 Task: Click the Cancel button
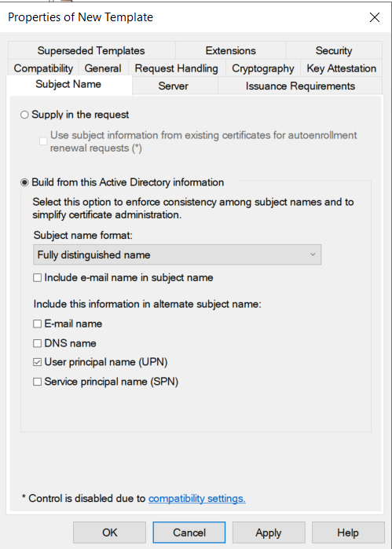click(189, 533)
